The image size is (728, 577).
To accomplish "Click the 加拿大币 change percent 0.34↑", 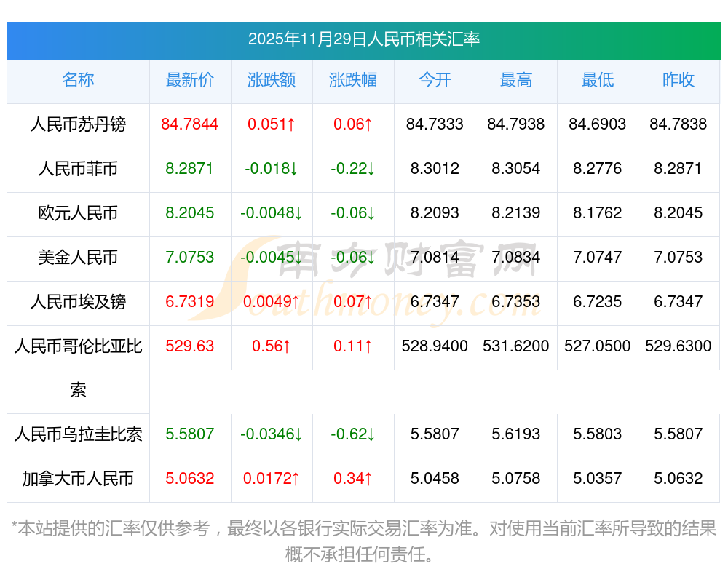I will click(x=353, y=478).
